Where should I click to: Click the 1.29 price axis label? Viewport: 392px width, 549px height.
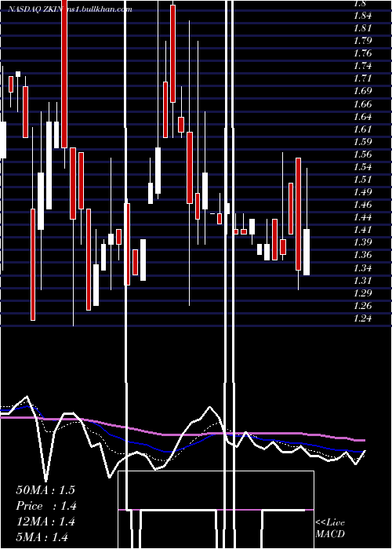(x=362, y=293)
